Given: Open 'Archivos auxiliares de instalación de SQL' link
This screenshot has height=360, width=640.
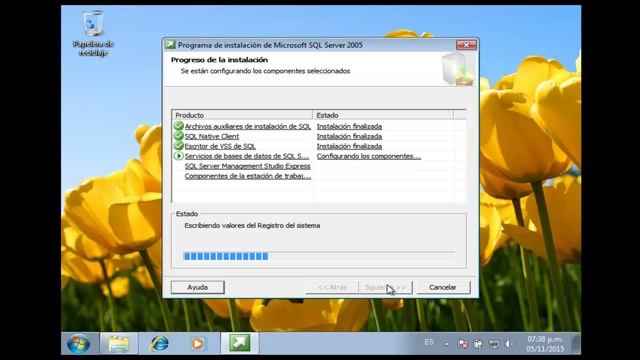Looking at the screenshot, I should (248, 127).
